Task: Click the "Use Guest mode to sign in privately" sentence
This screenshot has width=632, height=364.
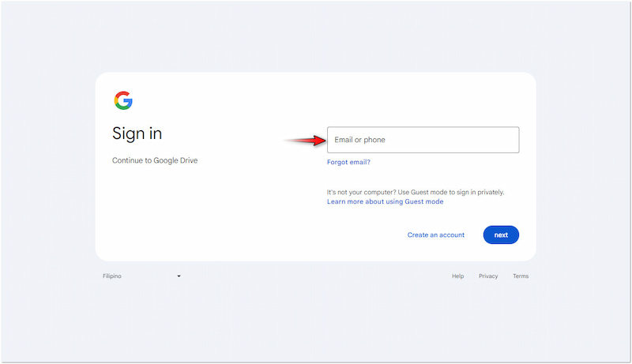Action: pyautogui.click(x=458, y=192)
